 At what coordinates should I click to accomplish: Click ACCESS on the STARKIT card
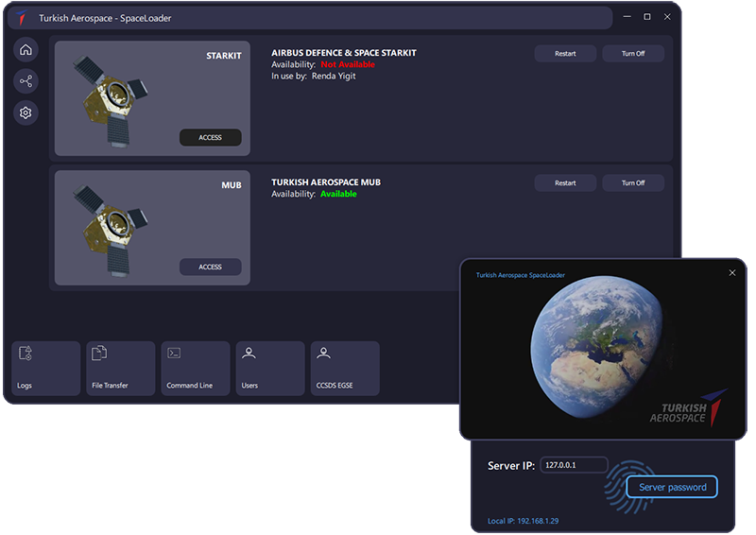210,137
